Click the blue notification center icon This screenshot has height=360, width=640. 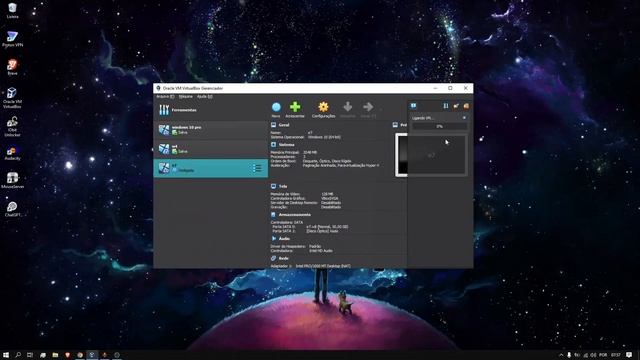click(x=413, y=106)
